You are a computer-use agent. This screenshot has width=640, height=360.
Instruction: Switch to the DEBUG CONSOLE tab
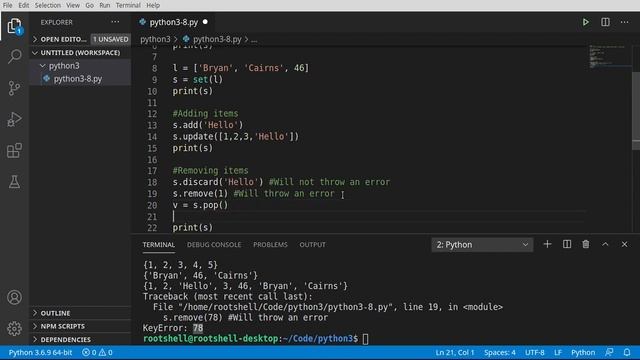[x=214, y=244]
